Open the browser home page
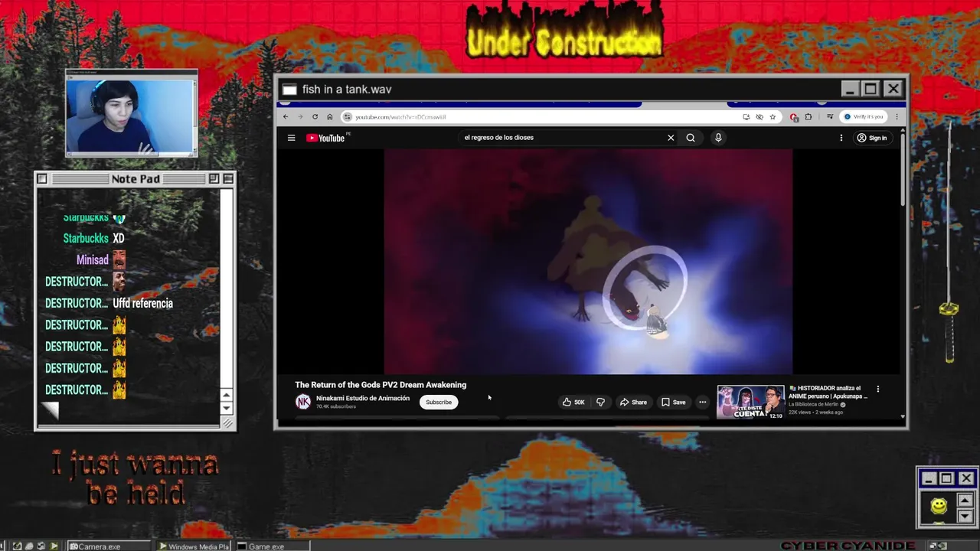 click(x=329, y=117)
